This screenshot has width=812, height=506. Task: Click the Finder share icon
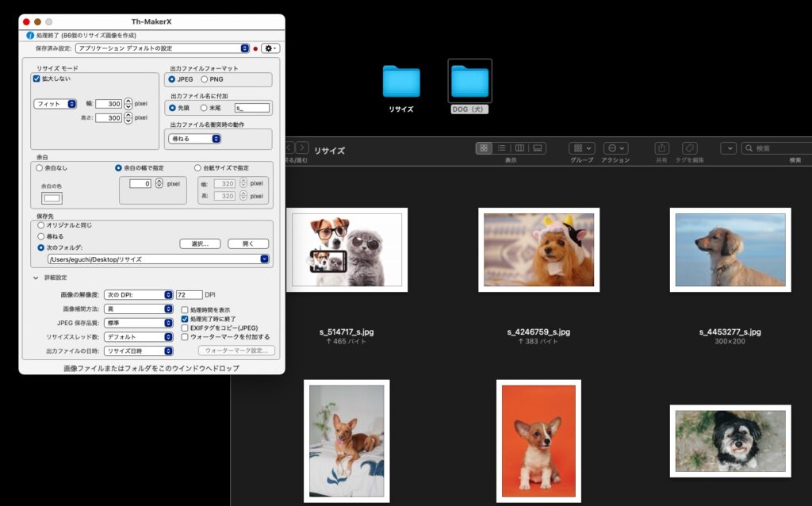click(x=661, y=148)
